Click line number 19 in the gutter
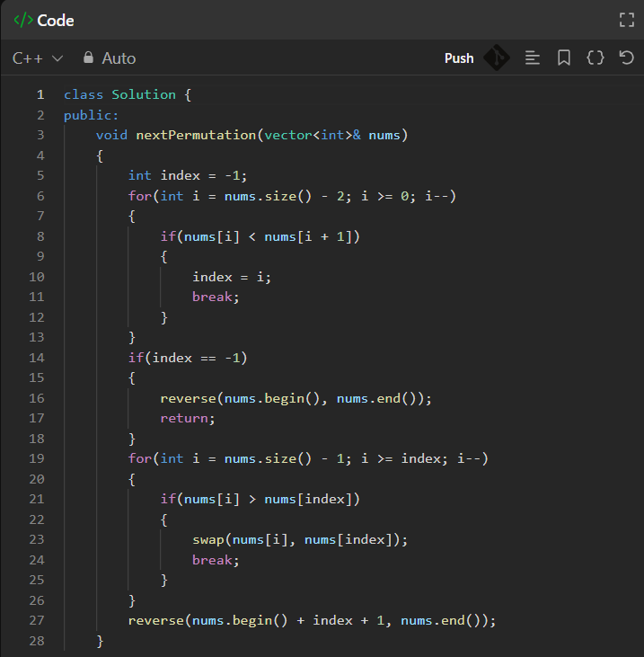The height and width of the screenshot is (657, 644). (x=37, y=458)
